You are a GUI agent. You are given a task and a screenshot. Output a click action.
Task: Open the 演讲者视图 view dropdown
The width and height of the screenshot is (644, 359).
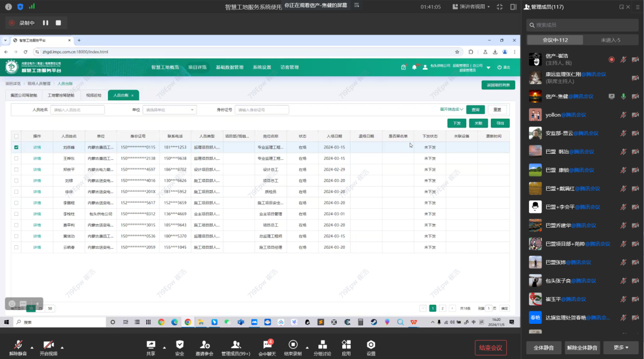pyautogui.click(x=471, y=7)
